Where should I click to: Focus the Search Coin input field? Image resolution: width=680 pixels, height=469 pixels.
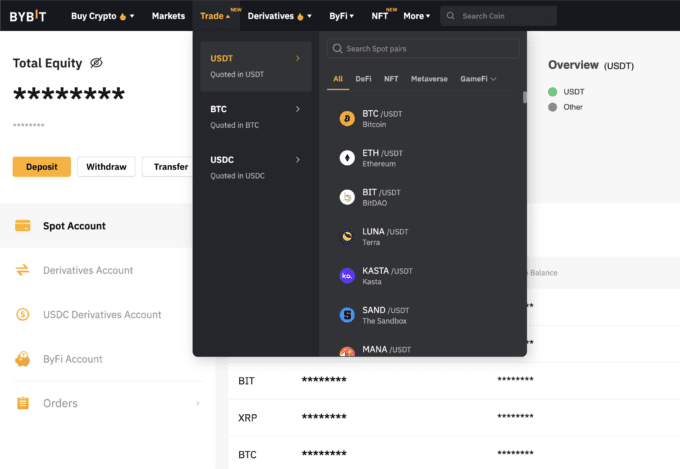(498, 16)
